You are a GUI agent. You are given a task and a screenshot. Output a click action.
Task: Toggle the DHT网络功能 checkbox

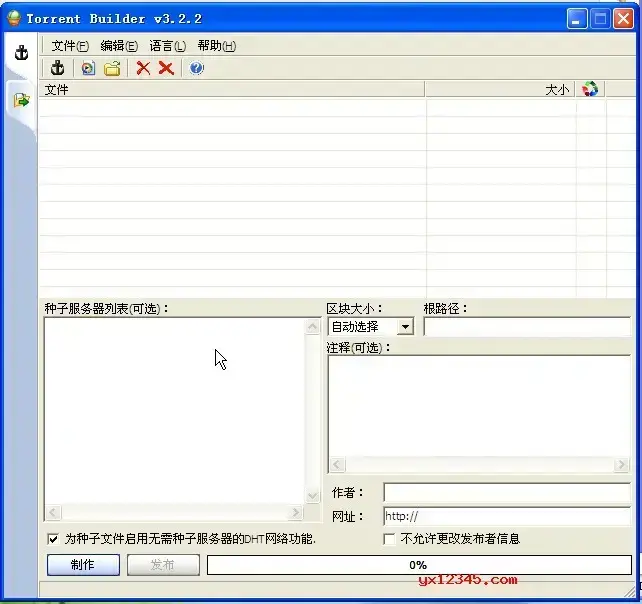(53, 539)
